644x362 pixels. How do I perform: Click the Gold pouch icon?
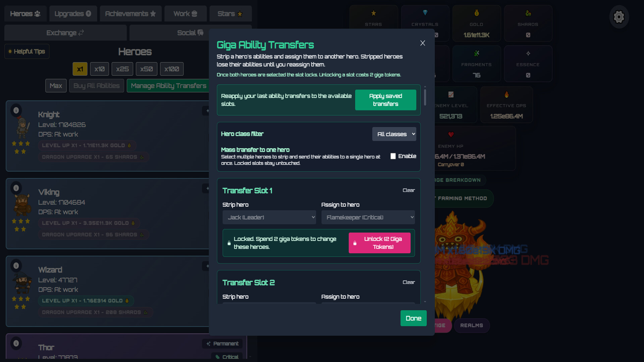[477, 13]
